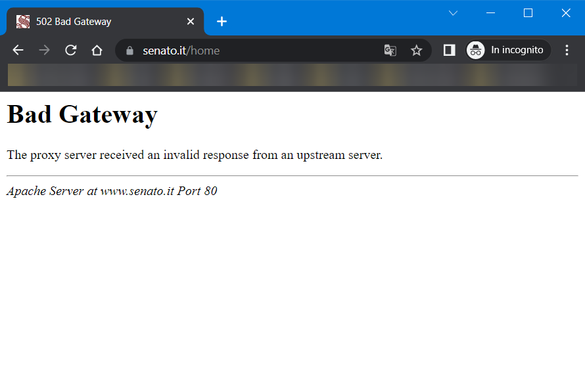
Task: Show the browser side panel
Action: [x=449, y=51]
